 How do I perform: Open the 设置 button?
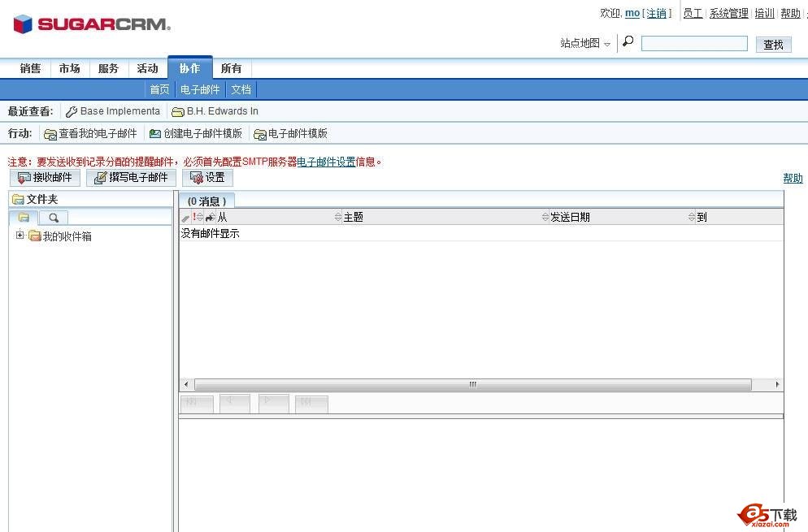[x=207, y=178]
